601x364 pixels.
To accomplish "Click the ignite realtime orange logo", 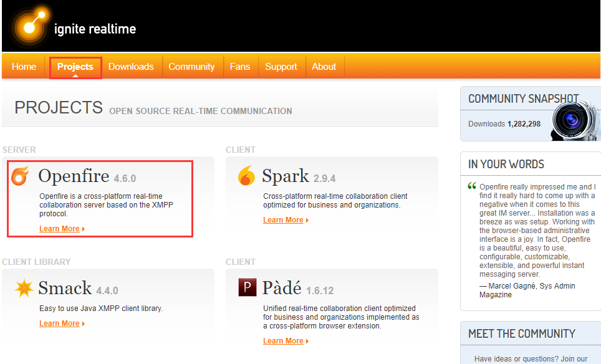I will coord(31,26).
